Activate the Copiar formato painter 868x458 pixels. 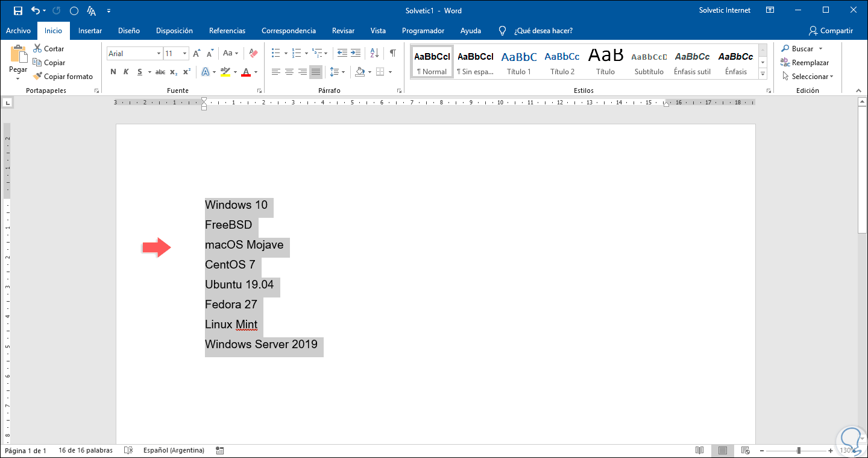[x=63, y=77]
